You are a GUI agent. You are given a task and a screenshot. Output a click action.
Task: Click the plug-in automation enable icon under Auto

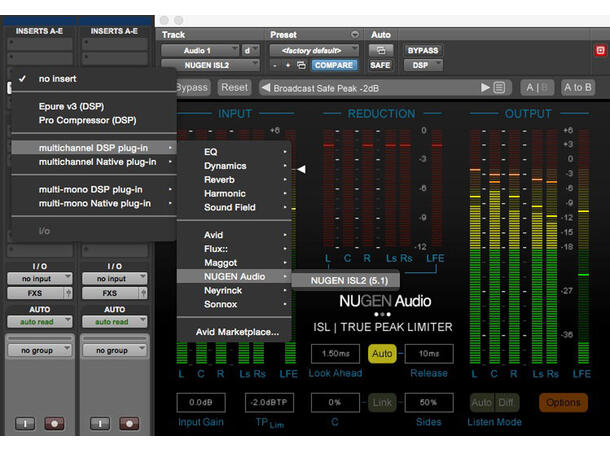point(380,51)
